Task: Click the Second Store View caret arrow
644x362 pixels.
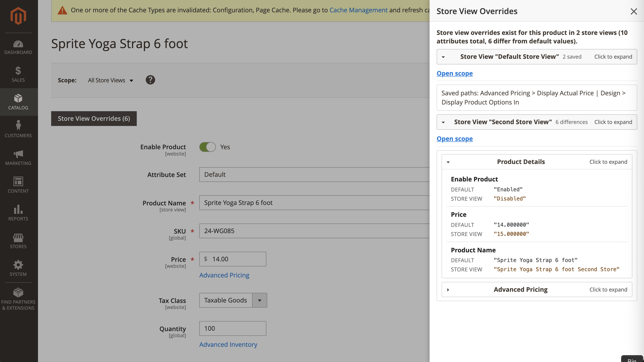Action: coord(443,122)
